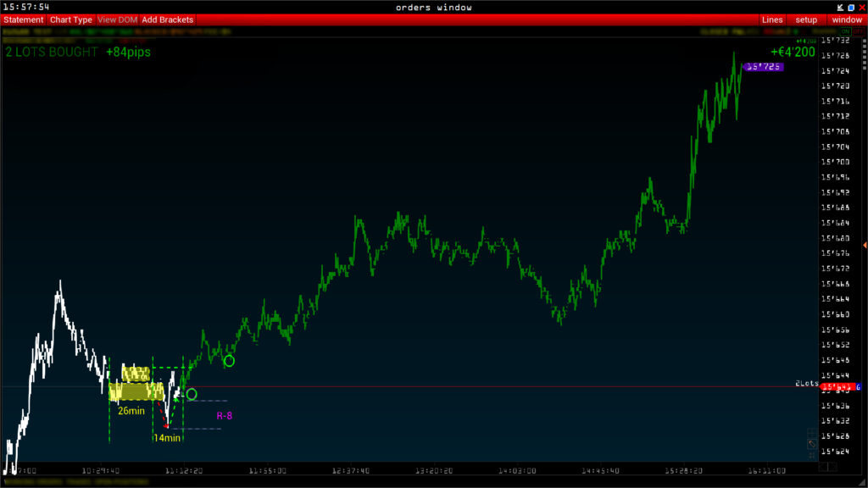Expand the window menu
This screenshot has width=868, height=488.
(x=846, y=19)
